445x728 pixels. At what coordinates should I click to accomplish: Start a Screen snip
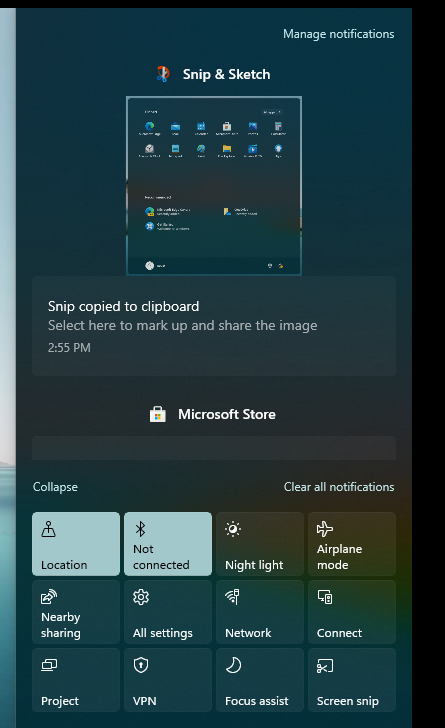coord(352,680)
